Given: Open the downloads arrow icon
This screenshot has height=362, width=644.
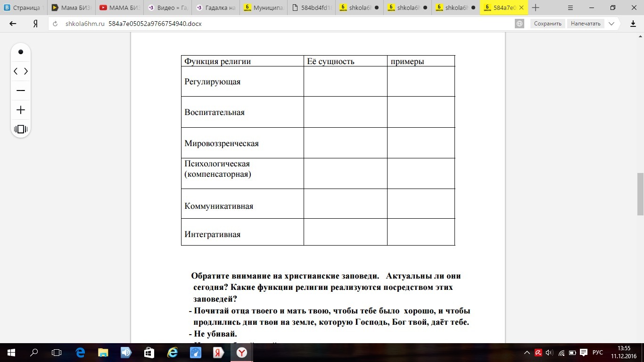Looking at the screenshot, I should (x=633, y=24).
